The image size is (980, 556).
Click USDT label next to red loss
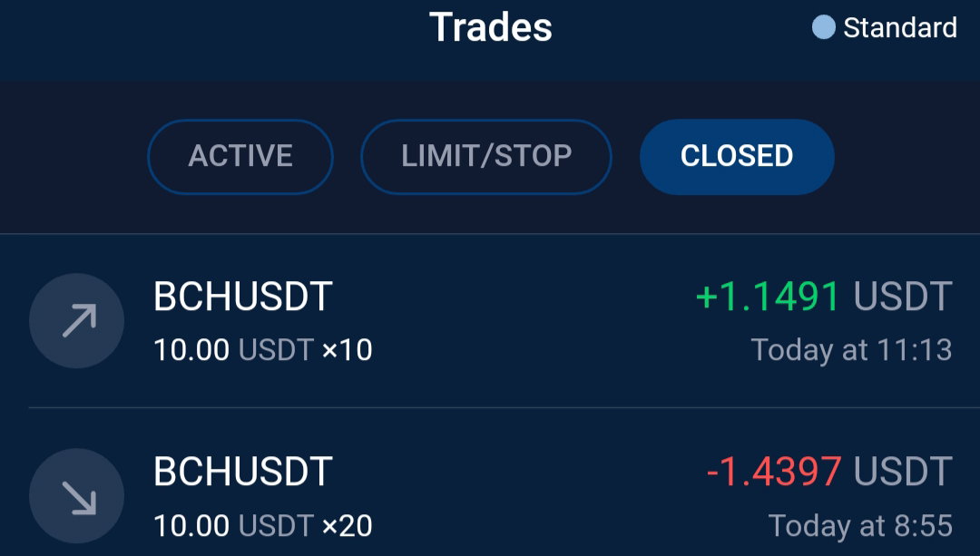pyautogui.click(x=903, y=472)
